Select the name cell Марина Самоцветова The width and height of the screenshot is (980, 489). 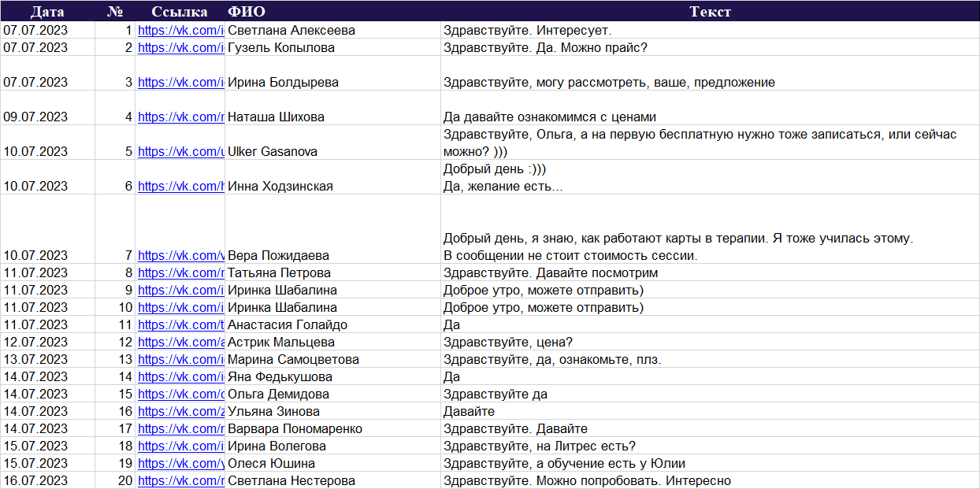point(332,359)
